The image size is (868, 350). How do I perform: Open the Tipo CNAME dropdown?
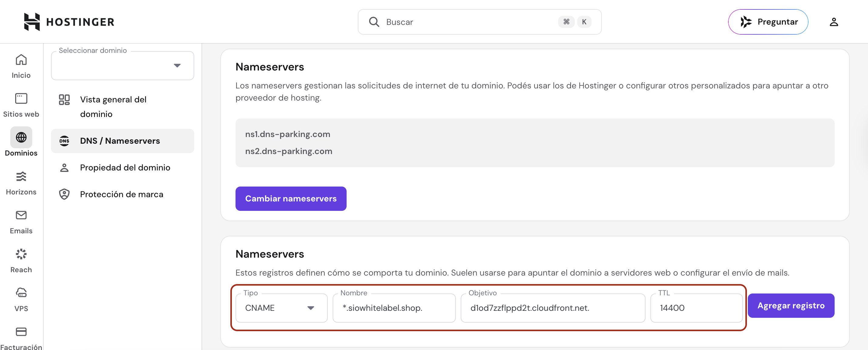[281, 308]
